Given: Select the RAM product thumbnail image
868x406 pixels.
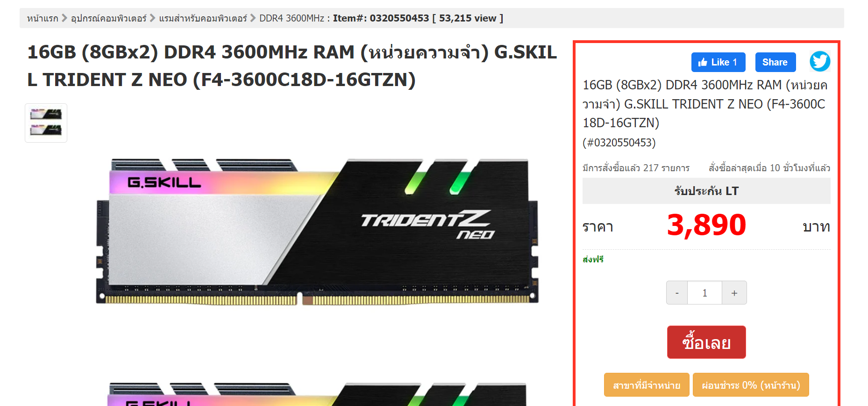Looking at the screenshot, I should [x=46, y=123].
